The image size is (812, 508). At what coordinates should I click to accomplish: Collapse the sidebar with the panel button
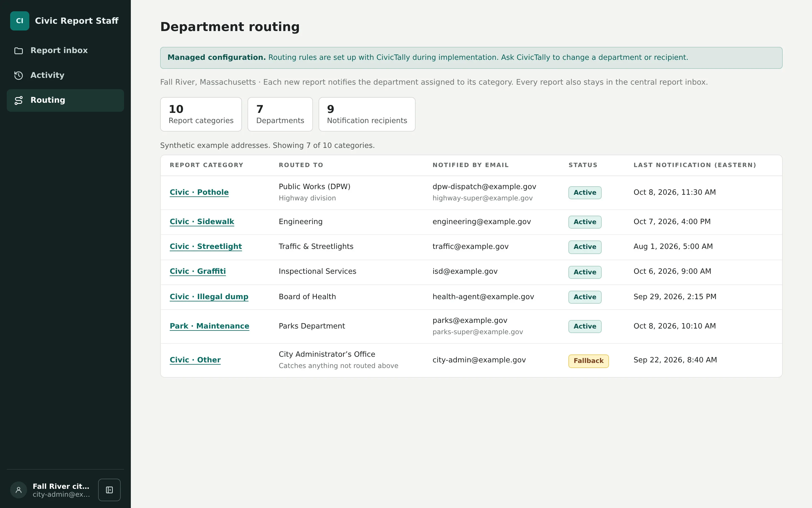point(109,490)
